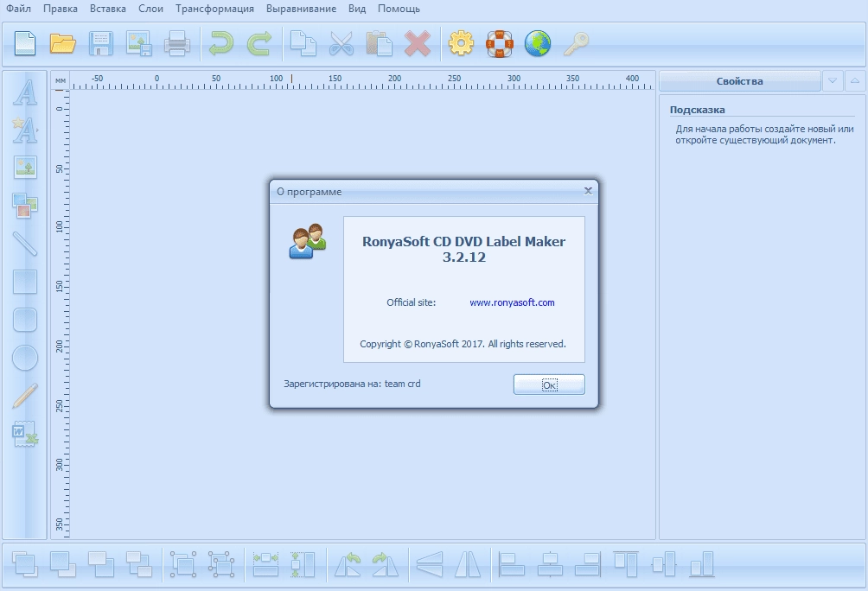This screenshot has width=868, height=591.
Task: Select the Rounded rectangle tool
Action: pyautogui.click(x=25, y=320)
